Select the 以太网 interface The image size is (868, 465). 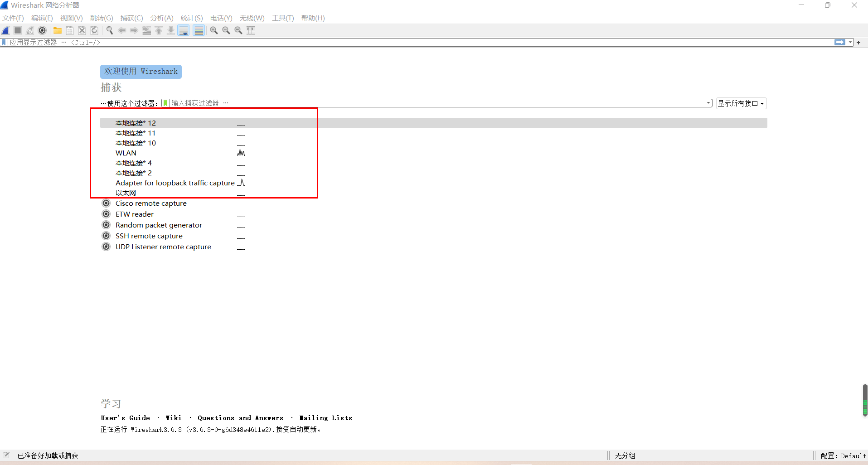tap(433, 193)
